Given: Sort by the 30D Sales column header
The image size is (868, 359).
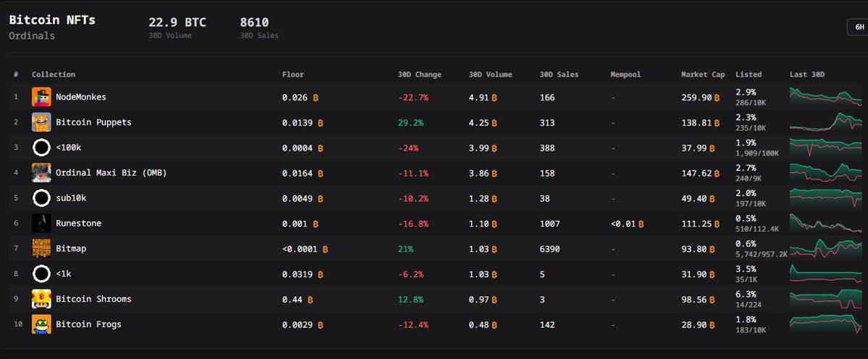Looking at the screenshot, I should 559,74.
